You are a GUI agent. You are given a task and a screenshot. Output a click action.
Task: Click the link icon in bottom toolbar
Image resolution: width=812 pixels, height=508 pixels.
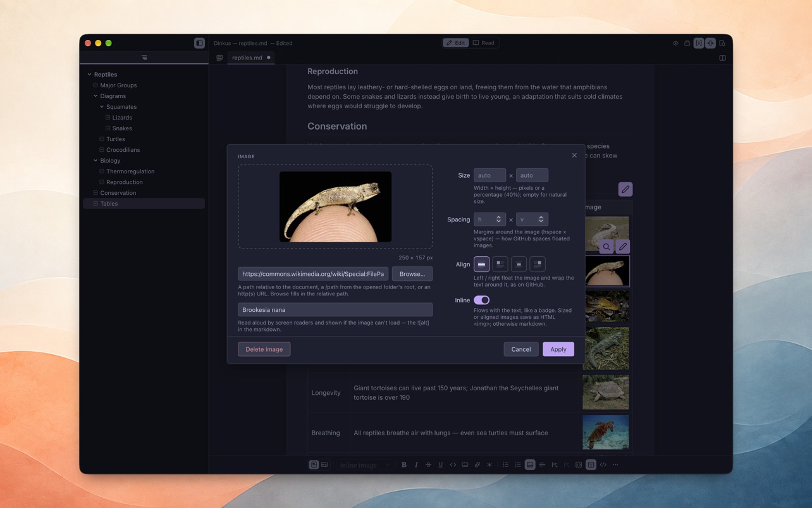(x=477, y=465)
